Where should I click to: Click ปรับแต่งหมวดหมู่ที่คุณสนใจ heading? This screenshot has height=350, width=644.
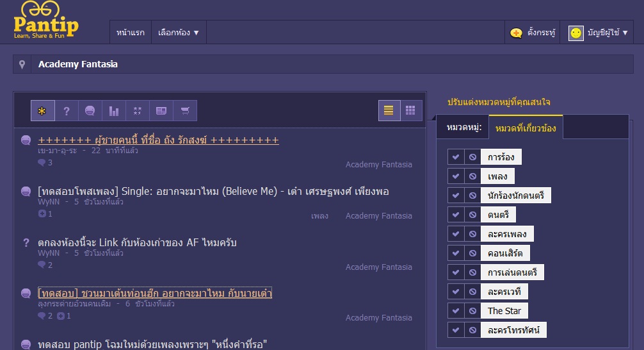[499, 102]
